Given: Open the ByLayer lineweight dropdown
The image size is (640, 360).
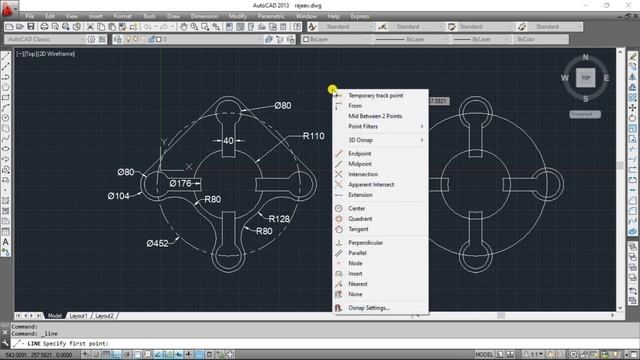Looking at the screenshot, I should coord(507,39).
